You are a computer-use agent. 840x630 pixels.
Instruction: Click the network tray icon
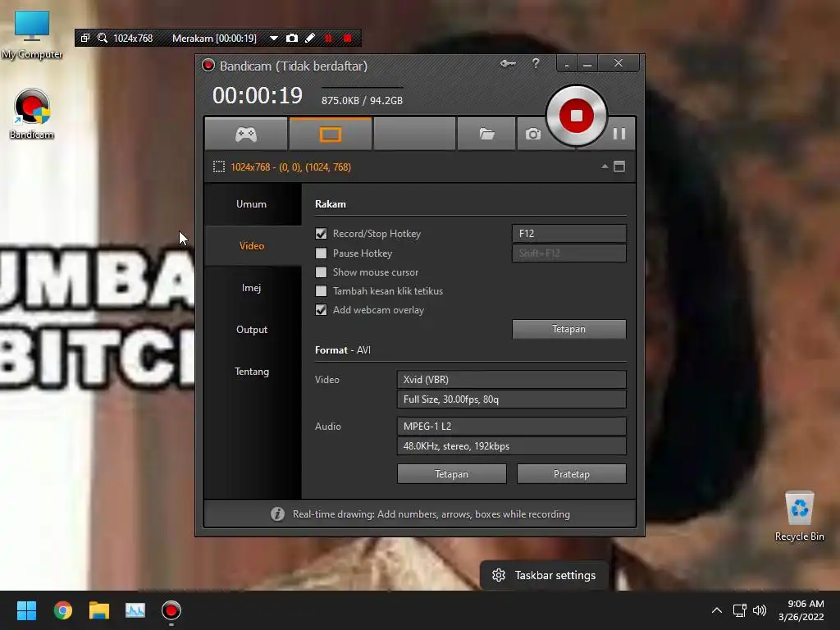click(x=739, y=610)
